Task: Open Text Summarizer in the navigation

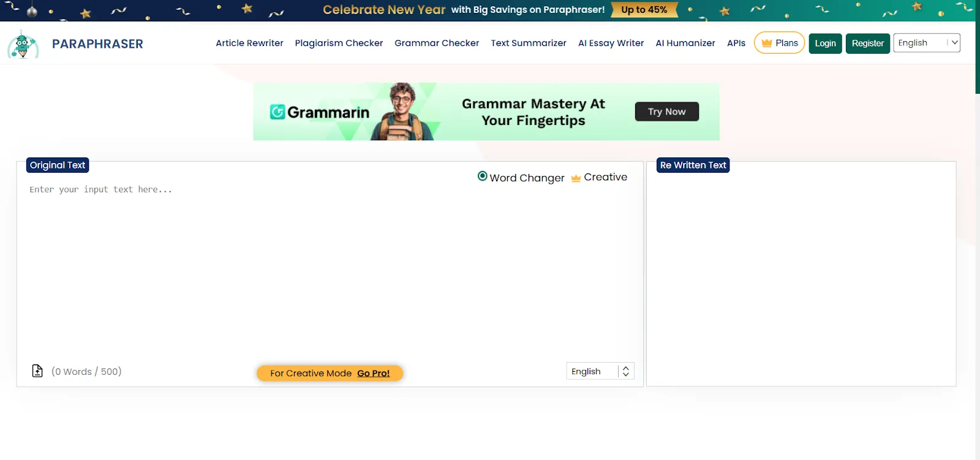Action: 529,43
